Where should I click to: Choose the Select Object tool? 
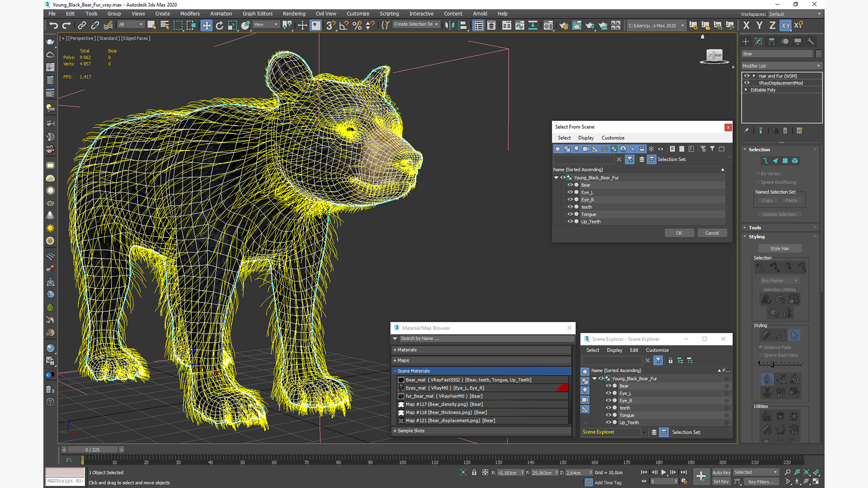tap(151, 25)
